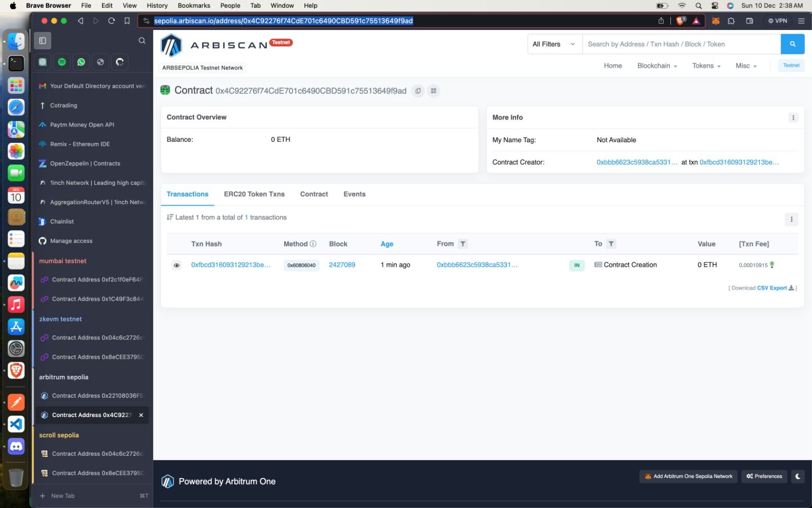Open Brave Rewards triangle icon
812x508 pixels.
click(x=696, y=21)
